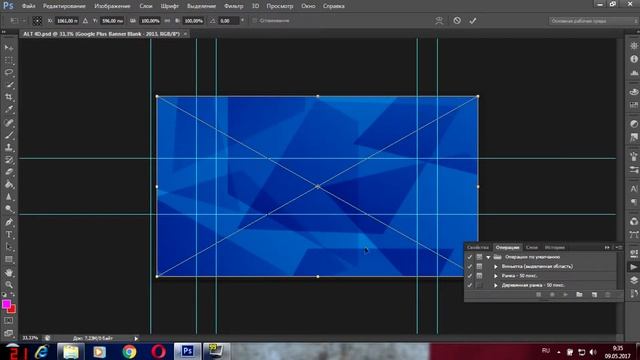
Task: Open the foreground magenta color swatch
Action: (x=6, y=304)
